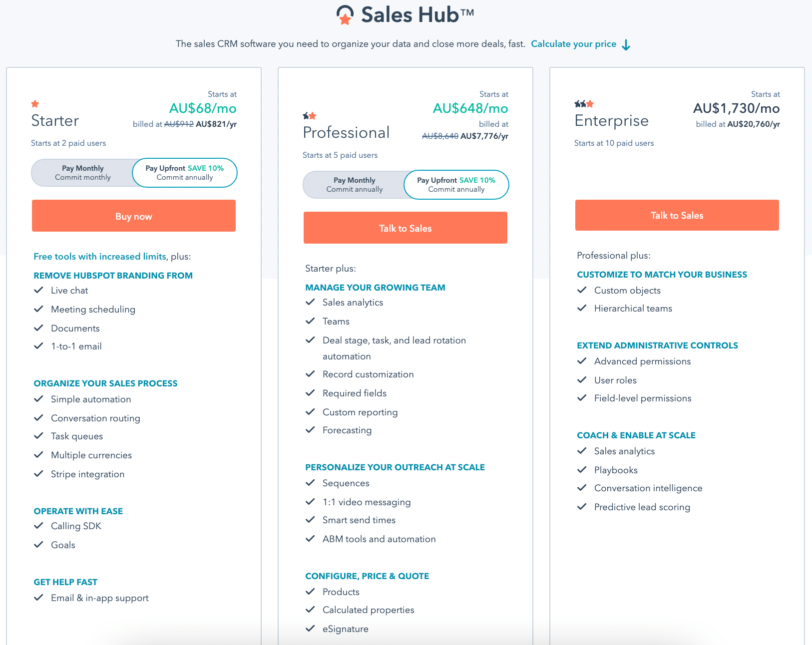Viewport: 812px width, 645px height.
Task: Click Coach & Enable at Scale heading
Action: [636, 435]
